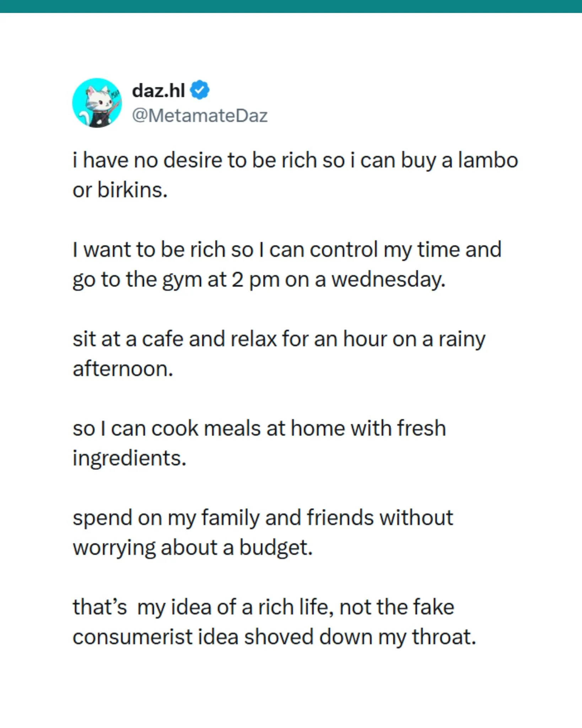Select the word "ingredients"
Screen dimensions: 582x728
128,458
